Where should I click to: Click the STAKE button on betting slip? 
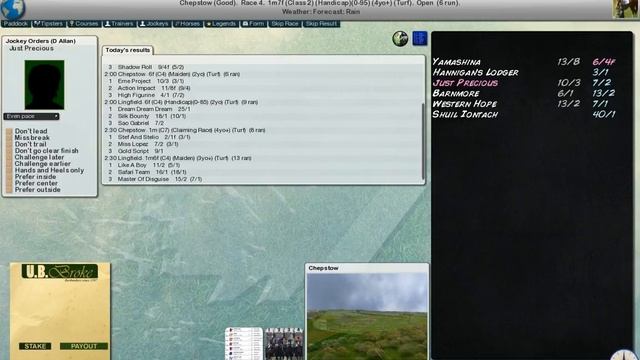click(x=35, y=346)
